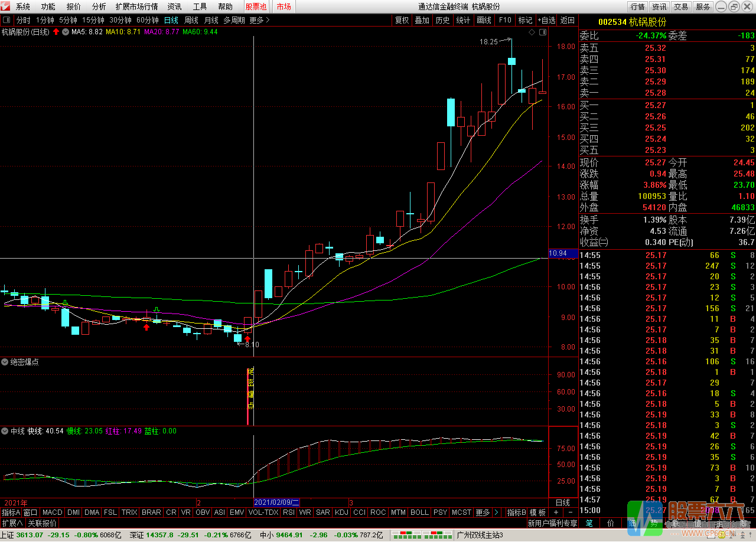Click the zoom in plus button under 日线
This screenshot has height=542, width=756.
(x=556, y=512)
